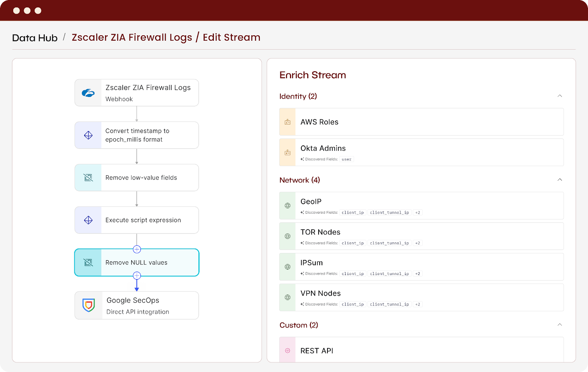Collapse the Identity (2) section
The height and width of the screenshot is (372, 588).
(560, 96)
